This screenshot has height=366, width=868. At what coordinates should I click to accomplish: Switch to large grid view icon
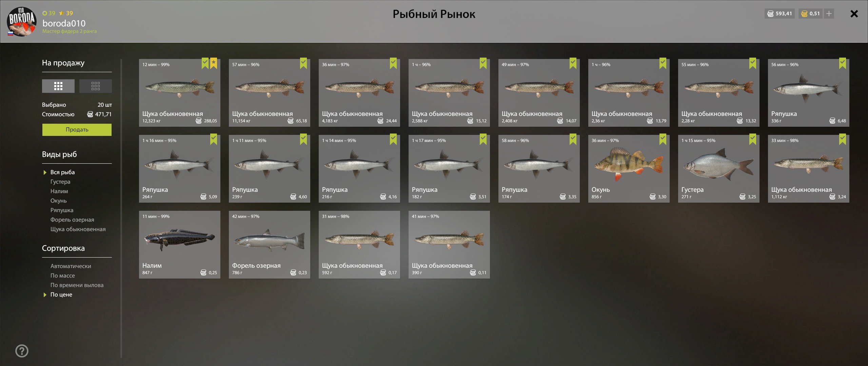pos(58,86)
